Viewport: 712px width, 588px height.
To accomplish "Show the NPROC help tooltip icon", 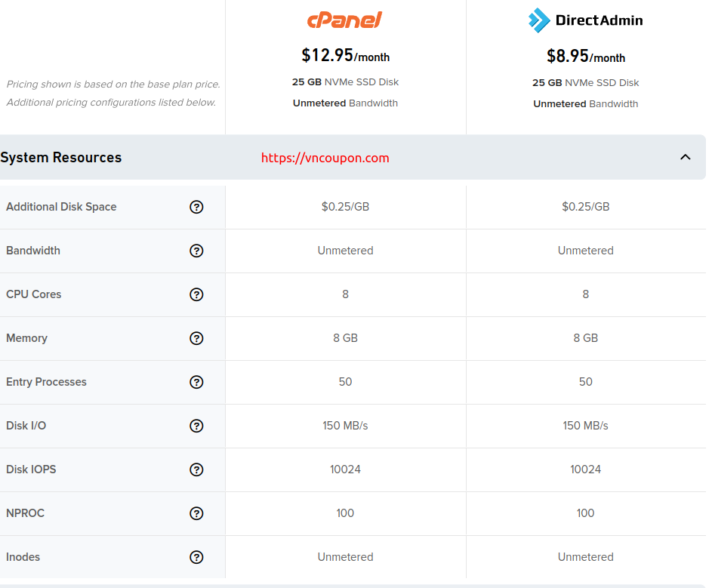I will tap(196, 513).
